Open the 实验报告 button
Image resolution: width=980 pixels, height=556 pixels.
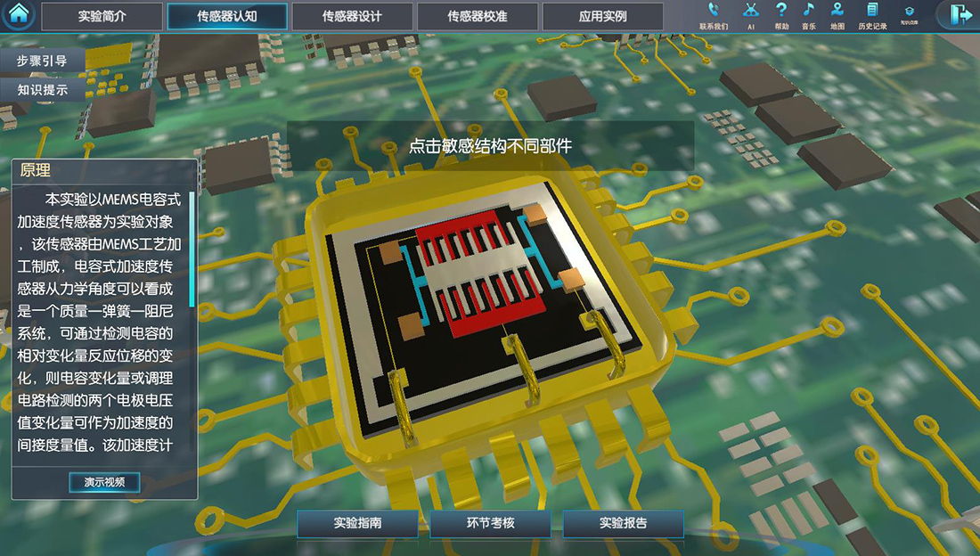pyautogui.click(x=623, y=524)
